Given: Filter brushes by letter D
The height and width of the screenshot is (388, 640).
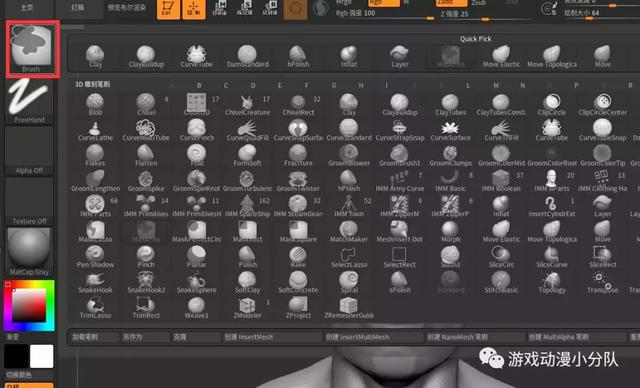Looking at the screenshot, I should [x=253, y=85].
